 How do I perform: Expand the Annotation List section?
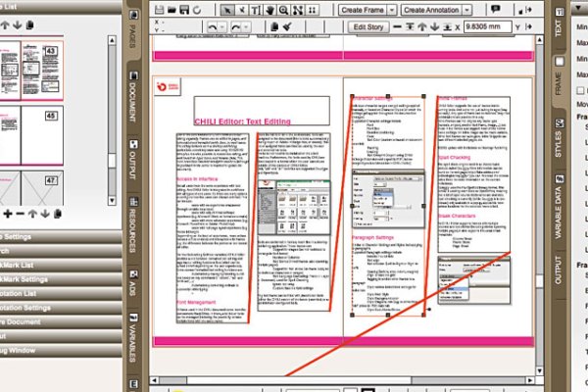pyautogui.click(x=61, y=293)
